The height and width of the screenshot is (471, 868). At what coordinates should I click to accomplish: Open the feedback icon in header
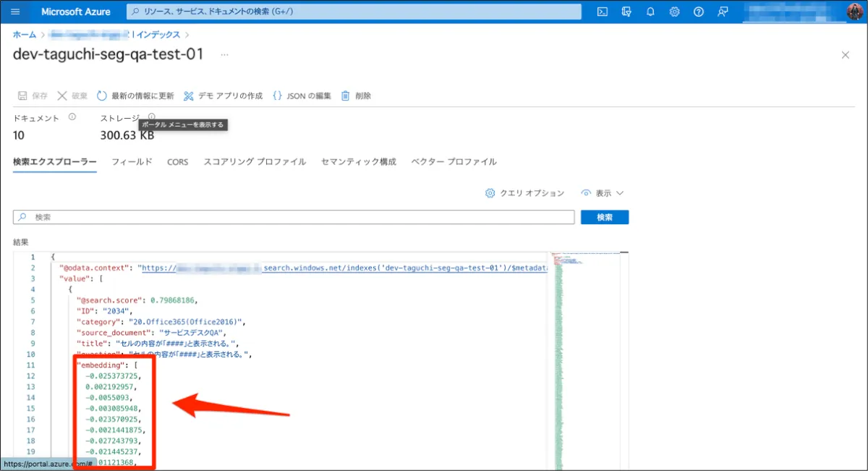(722, 12)
